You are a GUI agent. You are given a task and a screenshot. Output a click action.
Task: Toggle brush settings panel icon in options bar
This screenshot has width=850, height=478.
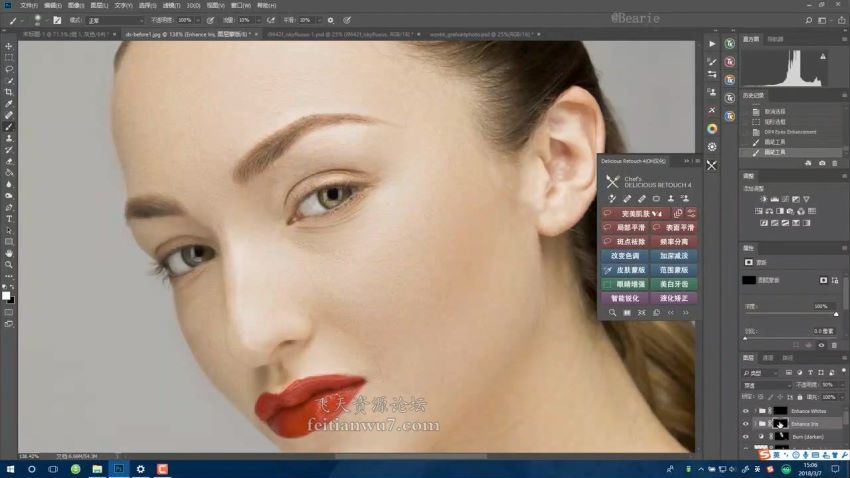(57, 20)
